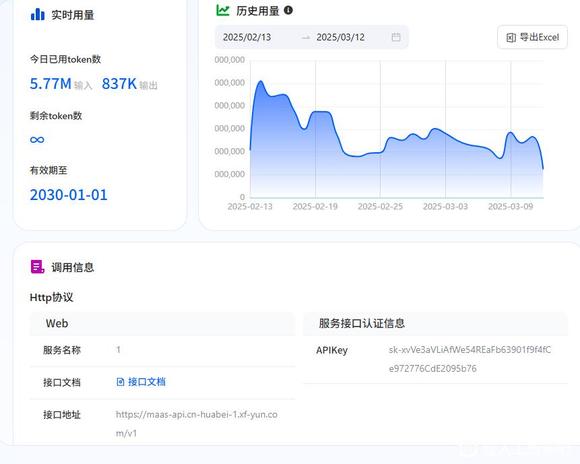Image resolution: width=580 pixels, height=464 pixels.
Task: Click the info icon beside 历史用量
Action: [288, 10]
